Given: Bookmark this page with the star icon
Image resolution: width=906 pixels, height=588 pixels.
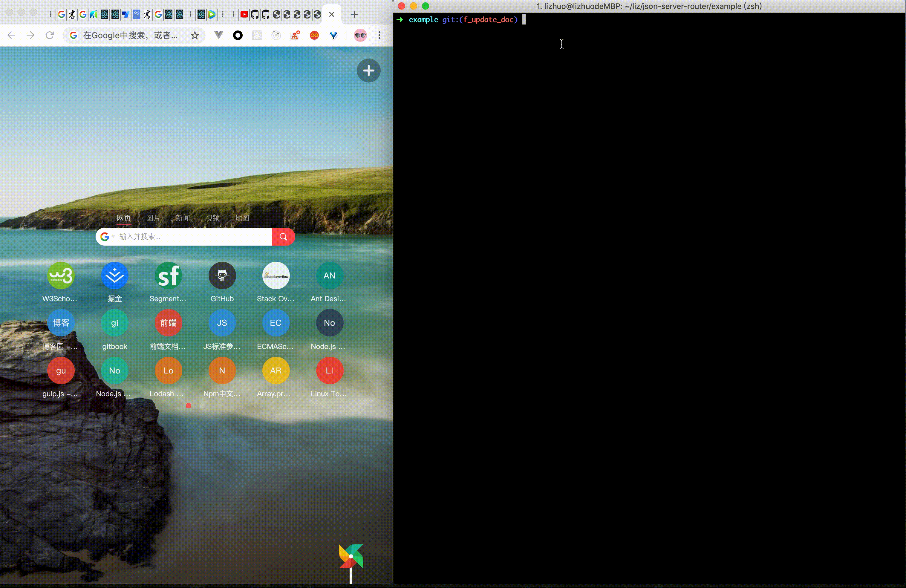Looking at the screenshot, I should click(x=195, y=35).
